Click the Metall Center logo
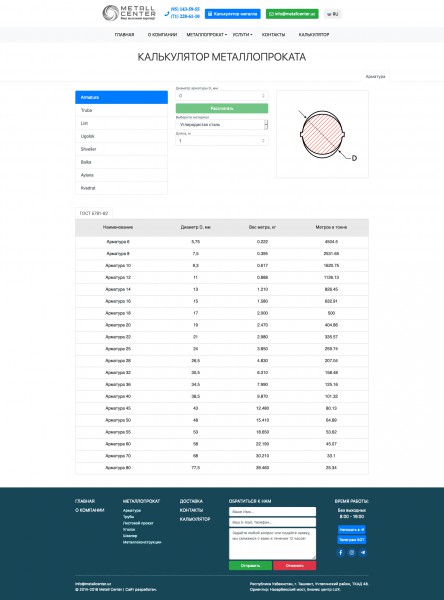The height and width of the screenshot is (600, 444). tap(129, 13)
